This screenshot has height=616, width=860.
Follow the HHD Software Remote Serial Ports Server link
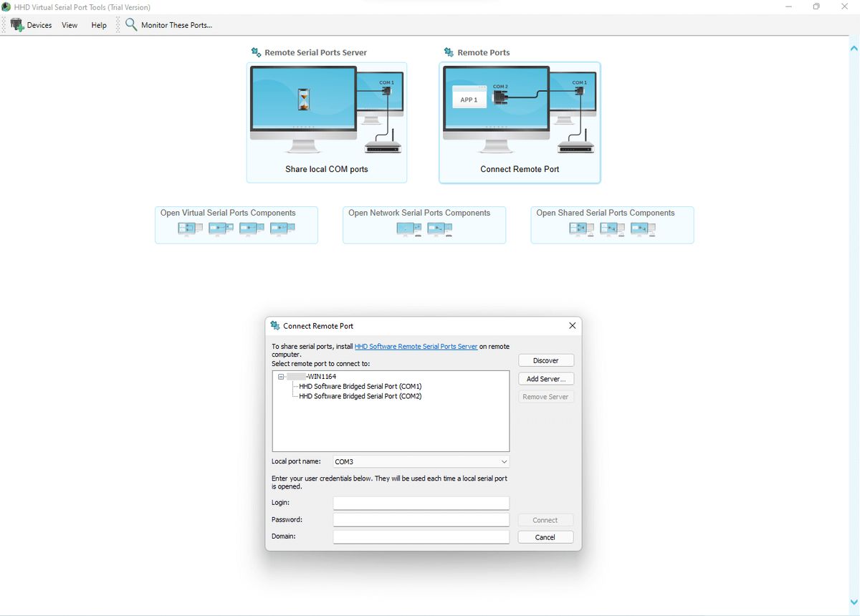point(416,346)
